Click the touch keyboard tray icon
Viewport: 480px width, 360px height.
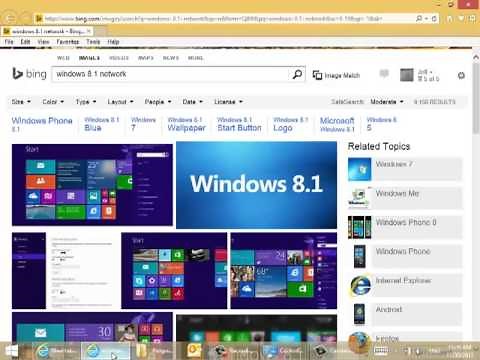point(381,350)
